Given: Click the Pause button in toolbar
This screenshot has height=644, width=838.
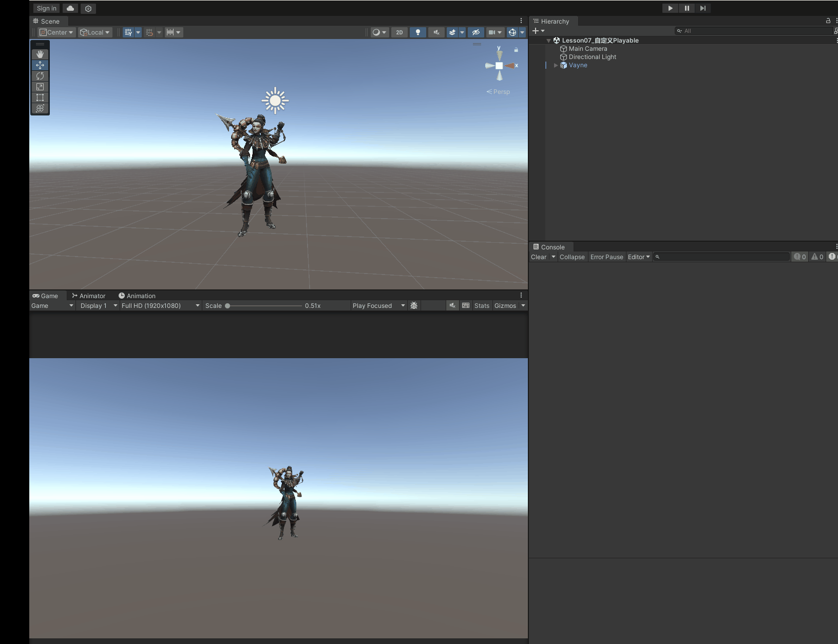Looking at the screenshot, I should pyautogui.click(x=687, y=8).
